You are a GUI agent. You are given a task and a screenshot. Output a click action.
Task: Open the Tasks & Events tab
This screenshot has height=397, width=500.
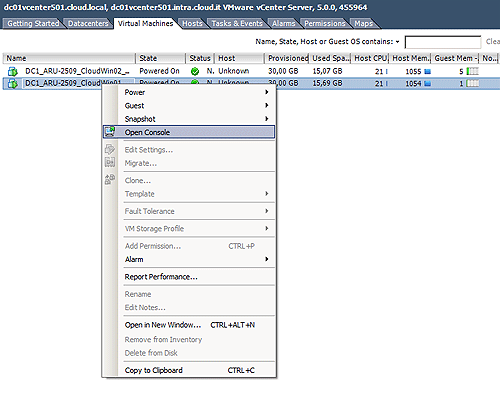tap(237, 23)
